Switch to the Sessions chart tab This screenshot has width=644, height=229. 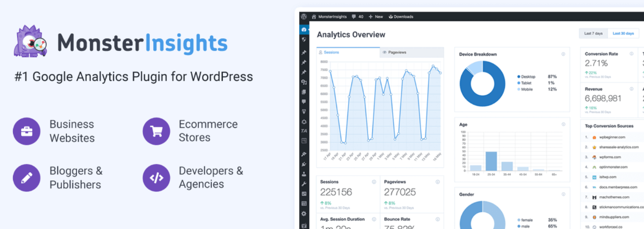348,52
